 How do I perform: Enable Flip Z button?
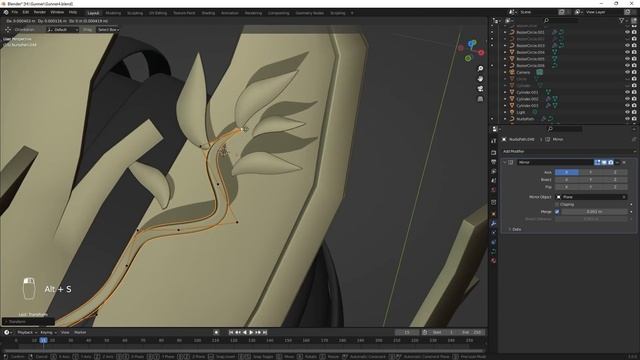click(615, 187)
